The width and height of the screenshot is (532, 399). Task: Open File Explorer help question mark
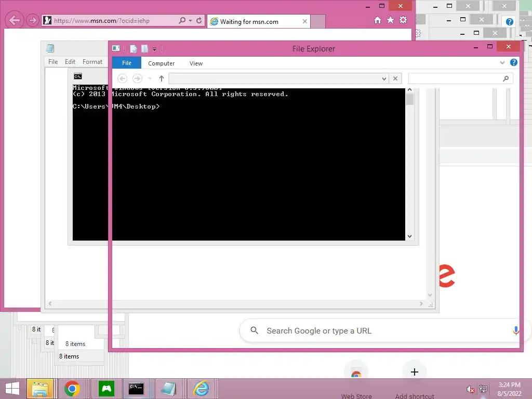click(x=514, y=62)
